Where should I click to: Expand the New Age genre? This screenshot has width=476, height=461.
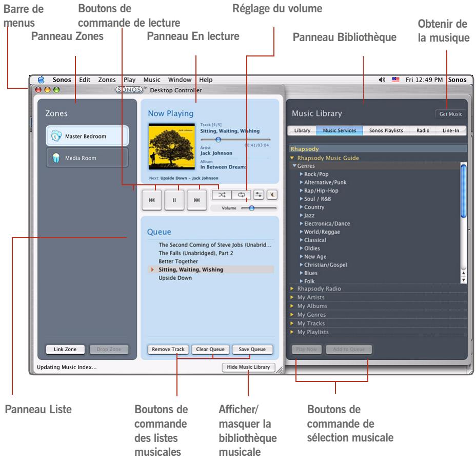click(x=301, y=257)
